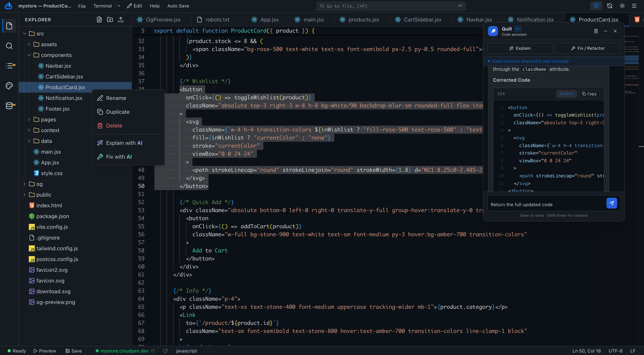Click the javascript language indicator
Screen dimensions: 644x355
[186, 351]
